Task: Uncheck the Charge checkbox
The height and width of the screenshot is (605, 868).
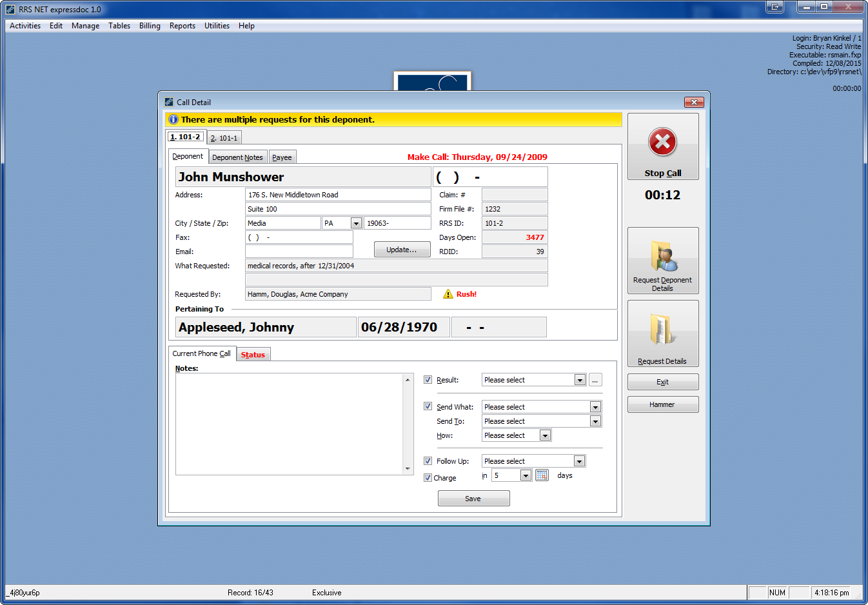Action: tap(428, 477)
